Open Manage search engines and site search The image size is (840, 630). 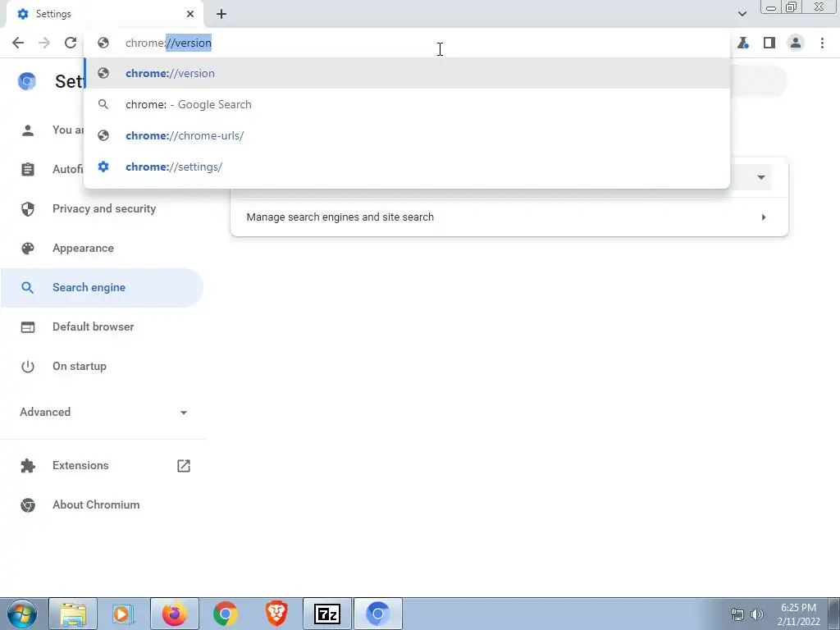509,217
